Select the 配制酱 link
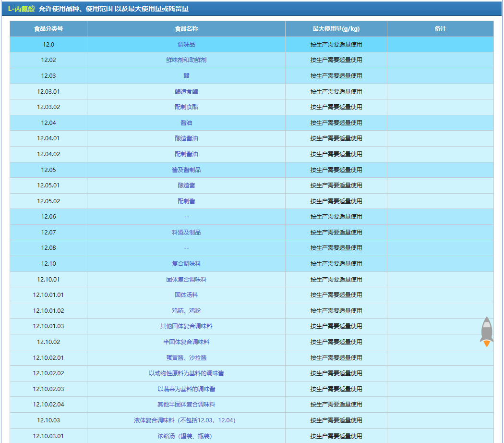Image resolution: width=504 pixels, height=443 pixels. pyautogui.click(x=186, y=201)
